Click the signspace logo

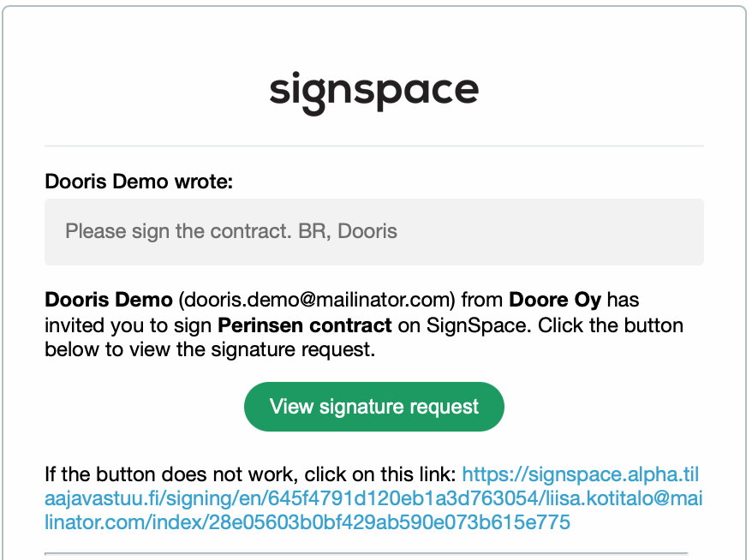pos(374,93)
